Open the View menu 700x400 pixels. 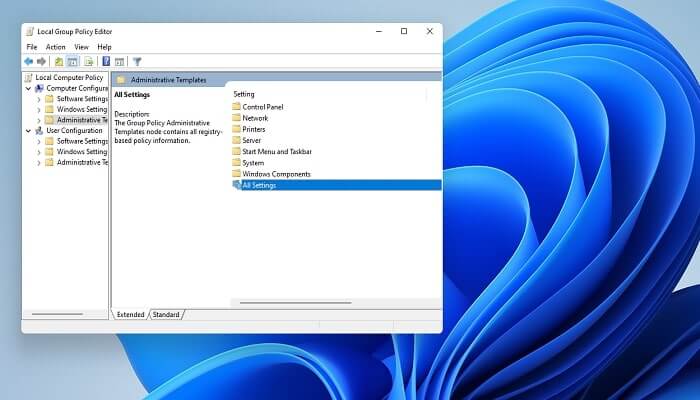point(81,47)
